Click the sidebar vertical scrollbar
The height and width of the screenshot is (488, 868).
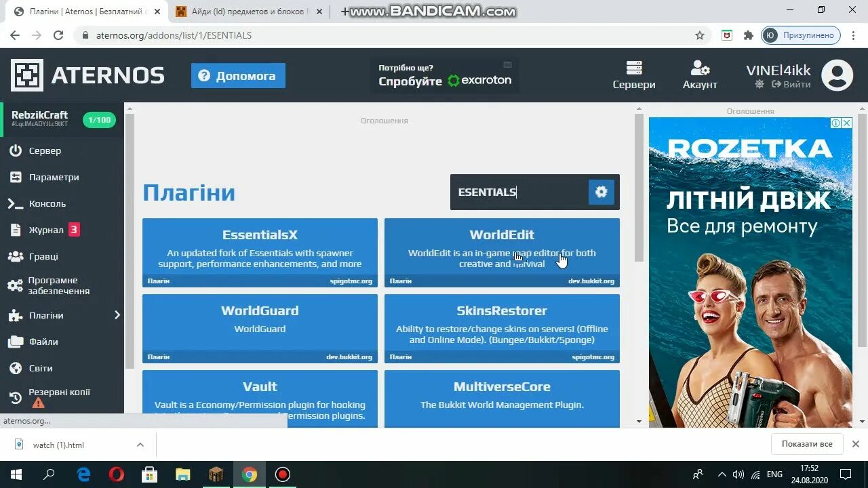tap(129, 241)
